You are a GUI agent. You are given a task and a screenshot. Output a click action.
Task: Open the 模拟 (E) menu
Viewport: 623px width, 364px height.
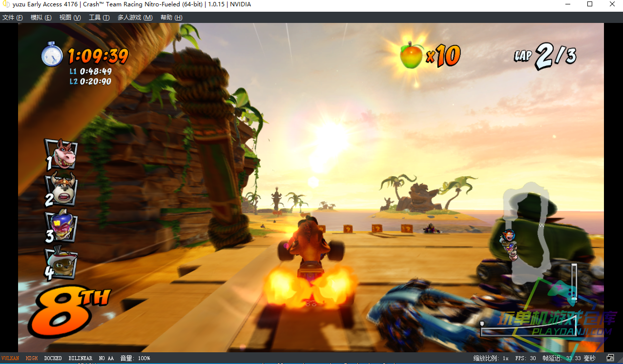click(x=41, y=18)
